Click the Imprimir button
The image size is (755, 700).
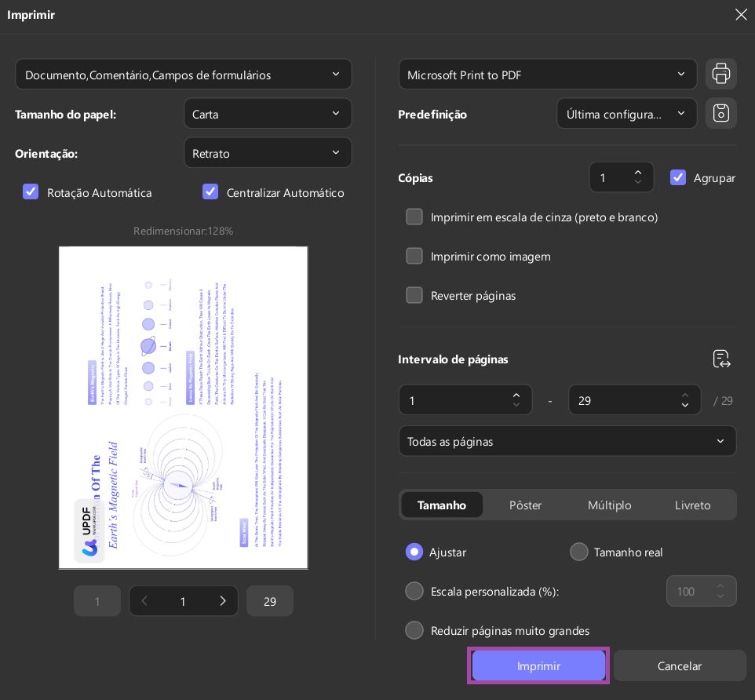538,665
